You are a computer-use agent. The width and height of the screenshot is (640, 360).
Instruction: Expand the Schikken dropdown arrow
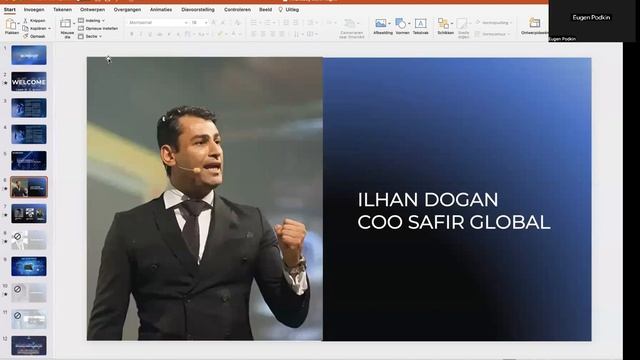(x=451, y=24)
